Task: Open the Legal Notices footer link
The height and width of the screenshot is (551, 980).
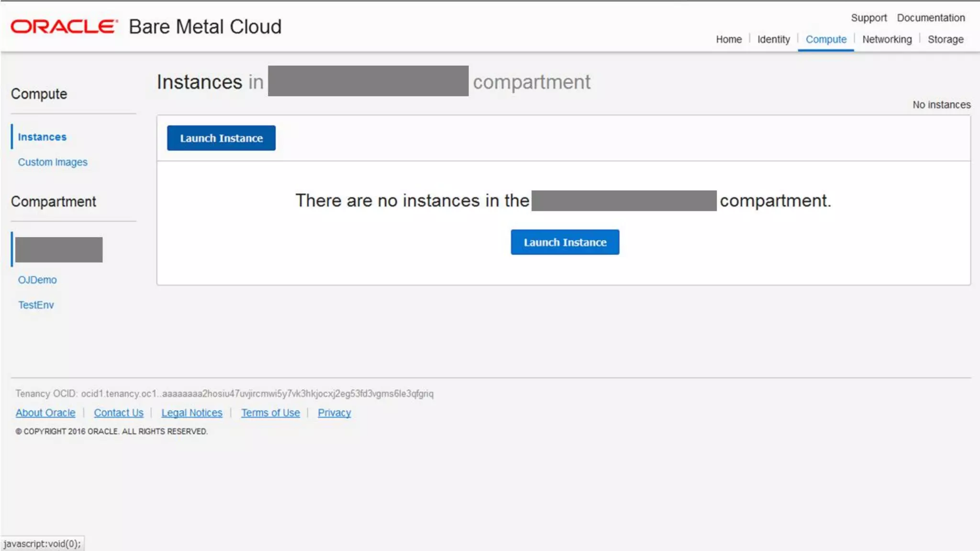Action: [192, 413]
